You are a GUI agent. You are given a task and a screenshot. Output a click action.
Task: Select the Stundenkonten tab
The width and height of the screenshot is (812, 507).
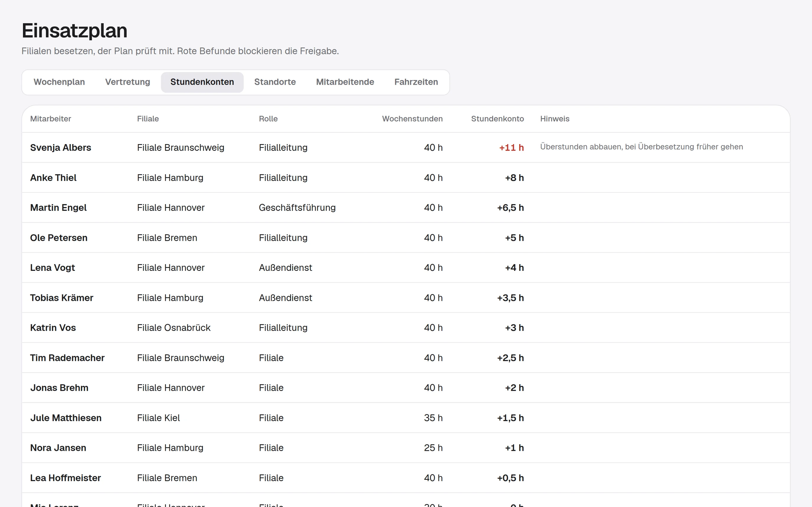coord(202,82)
